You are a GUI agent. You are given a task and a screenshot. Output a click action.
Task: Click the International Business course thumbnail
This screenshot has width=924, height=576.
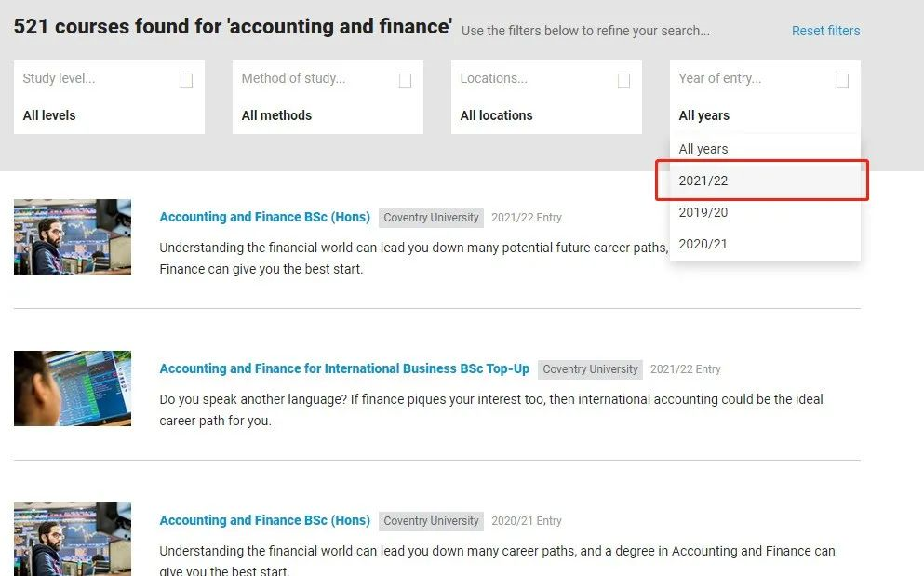tap(73, 388)
